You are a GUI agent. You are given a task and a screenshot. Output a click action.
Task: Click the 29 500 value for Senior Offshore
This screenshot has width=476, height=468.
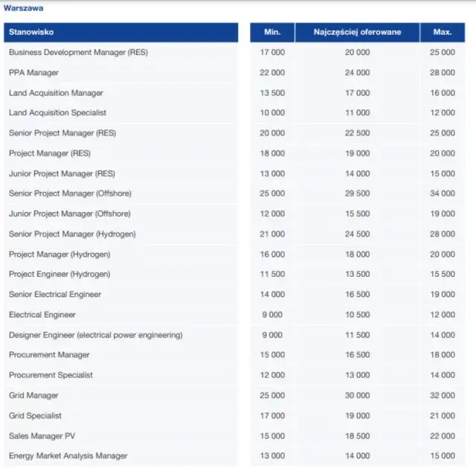click(357, 193)
